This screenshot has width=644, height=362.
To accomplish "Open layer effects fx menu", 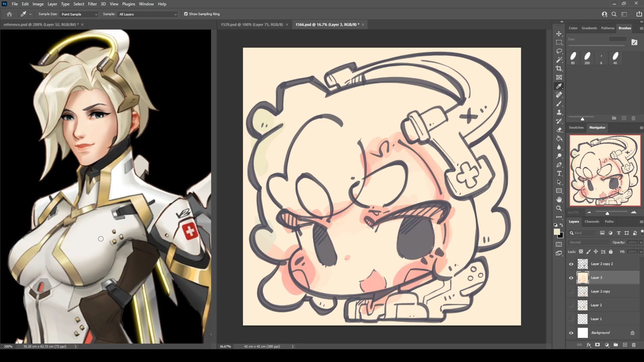I will [x=588, y=345].
